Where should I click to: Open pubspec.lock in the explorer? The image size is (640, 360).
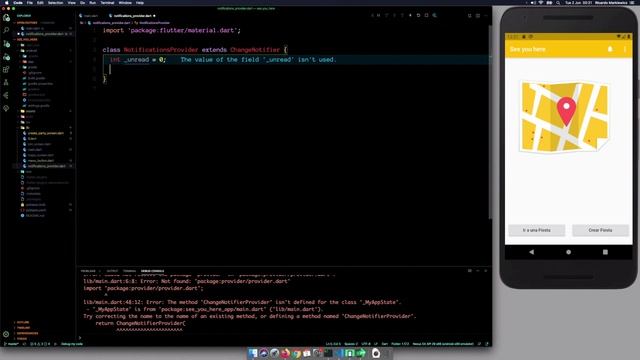(x=35, y=205)
